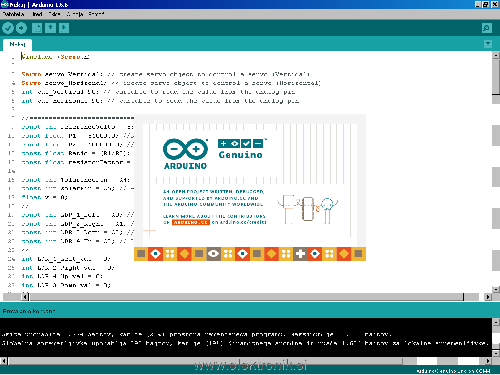The height and width of the screenshot is (375, 500).
Task: Click the "Servo servo_Horizontal" code line
Action: point(171,83)
